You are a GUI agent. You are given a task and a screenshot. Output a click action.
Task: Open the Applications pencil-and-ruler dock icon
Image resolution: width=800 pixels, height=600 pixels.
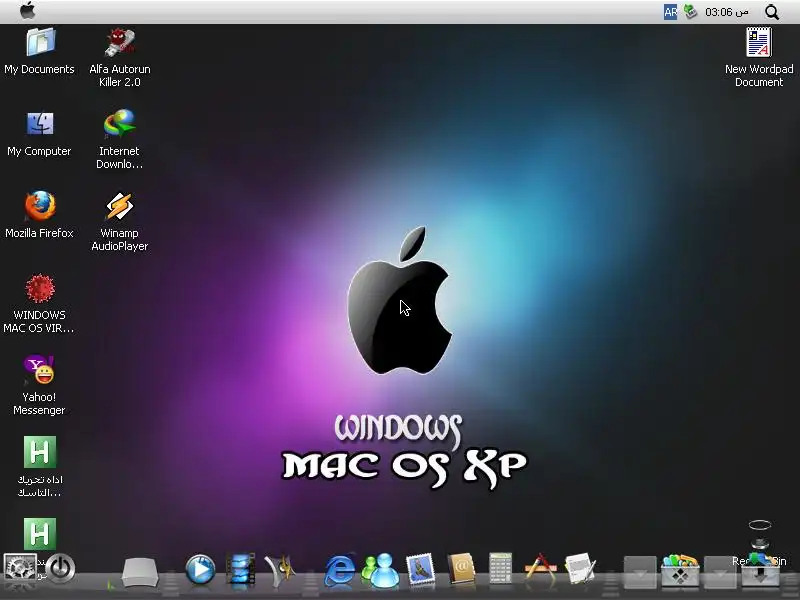(x=540, y=567)
